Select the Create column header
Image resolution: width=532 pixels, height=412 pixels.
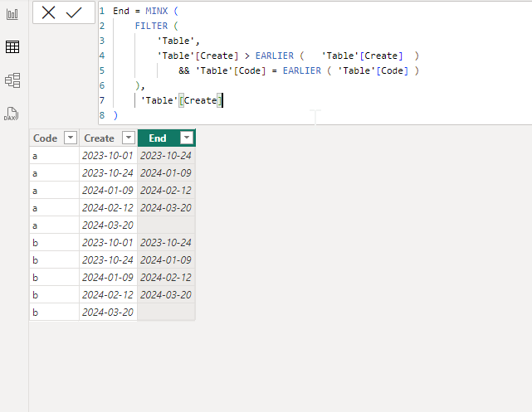tap(108, 138)
